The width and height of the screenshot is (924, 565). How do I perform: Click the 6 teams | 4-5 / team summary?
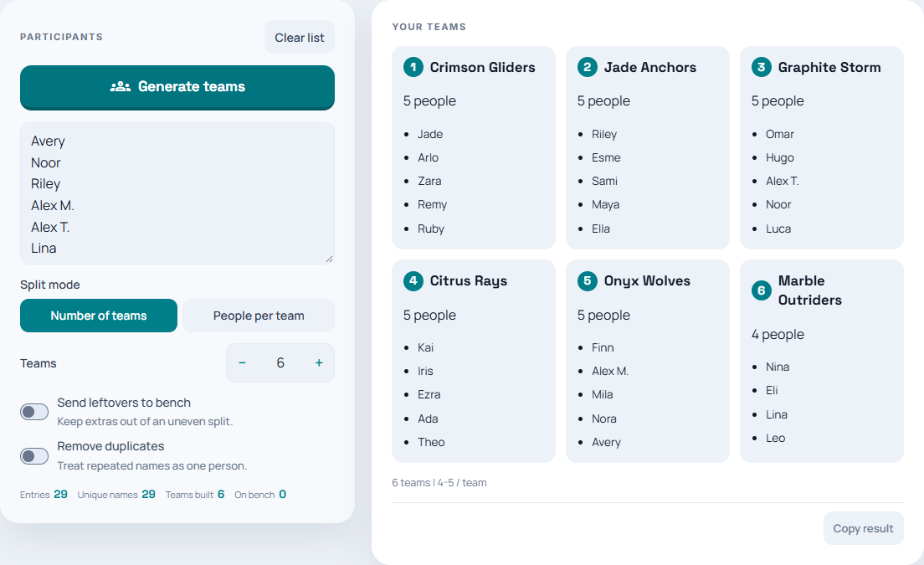click(x=439, y=482)
